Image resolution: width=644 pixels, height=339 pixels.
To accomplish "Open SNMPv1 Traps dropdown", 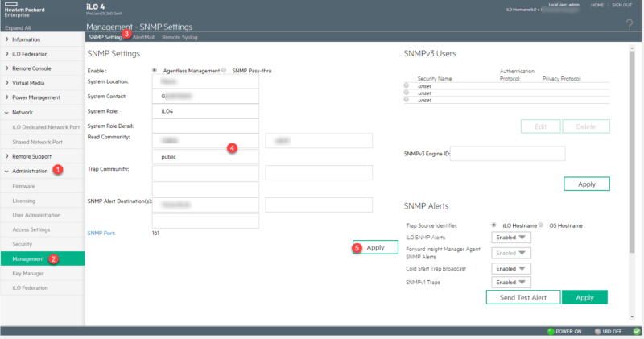I will [x=511, y=283].
